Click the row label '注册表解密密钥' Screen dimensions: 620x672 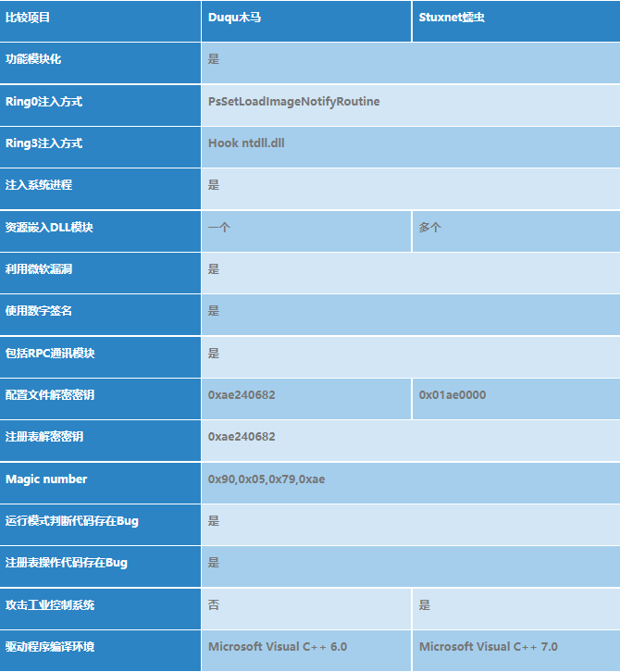[44, 437]
